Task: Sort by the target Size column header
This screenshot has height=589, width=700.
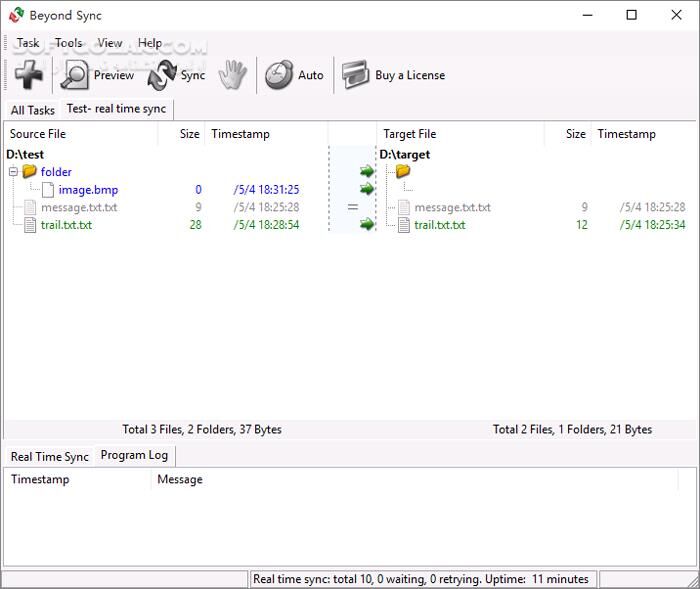Action: tap(567, 134)
